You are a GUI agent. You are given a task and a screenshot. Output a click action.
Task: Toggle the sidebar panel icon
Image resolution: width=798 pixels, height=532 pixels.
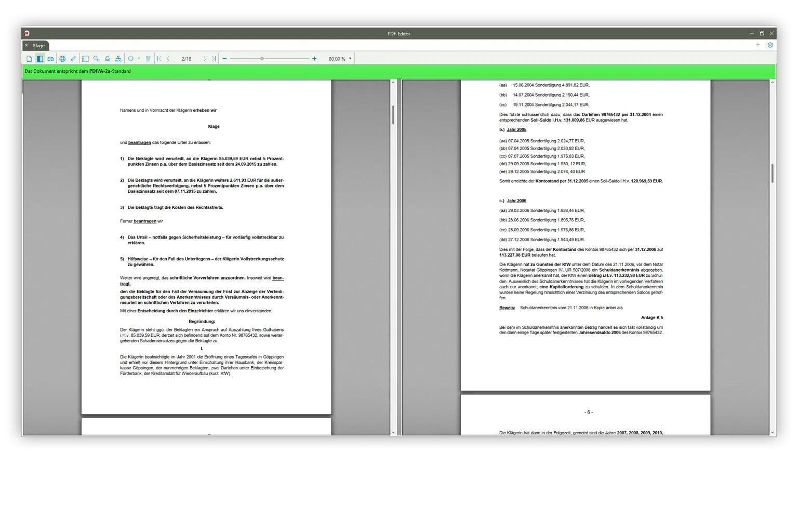point(86,59)
